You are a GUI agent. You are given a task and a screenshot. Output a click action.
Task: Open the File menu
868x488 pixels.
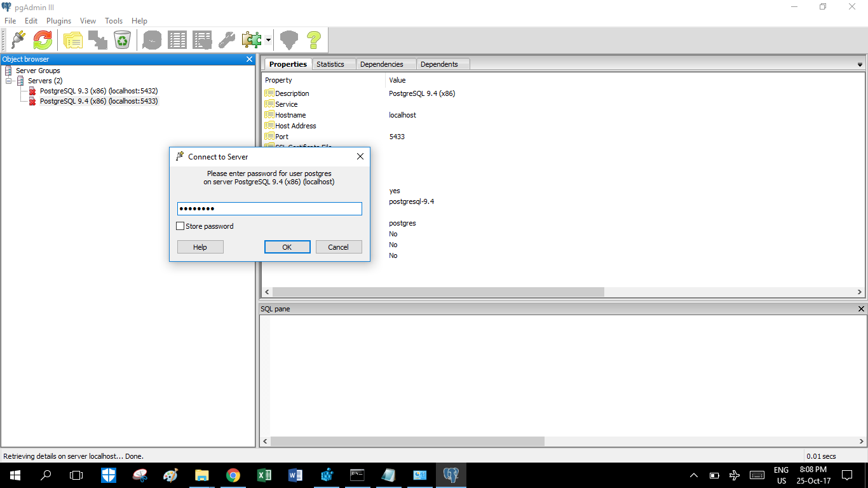[10, 21]
